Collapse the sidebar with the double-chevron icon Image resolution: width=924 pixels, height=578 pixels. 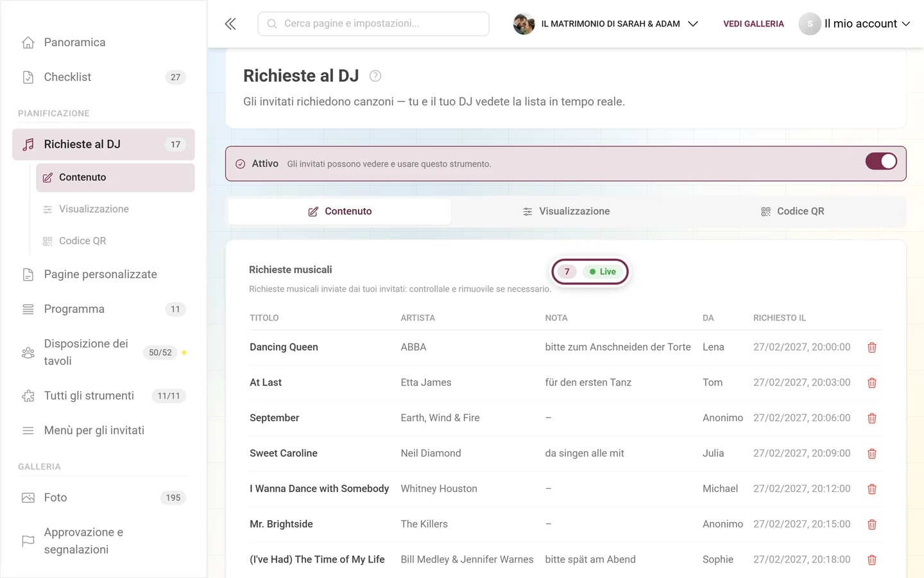(230, 24)
